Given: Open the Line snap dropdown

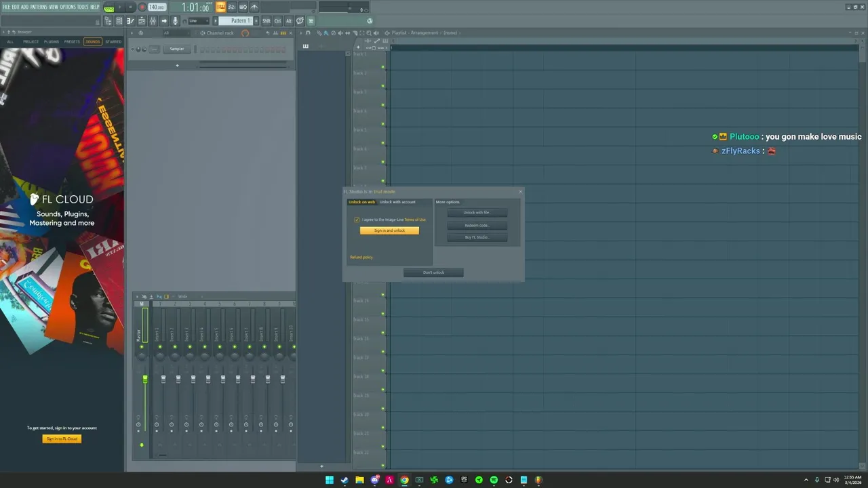Looking at the screenshot, I should pyautogui.click(x=199, y=21).
